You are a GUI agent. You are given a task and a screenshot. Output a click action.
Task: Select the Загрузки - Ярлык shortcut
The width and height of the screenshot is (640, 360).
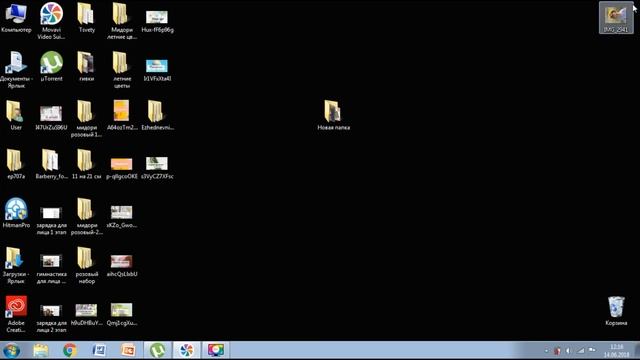click(16, 265)
